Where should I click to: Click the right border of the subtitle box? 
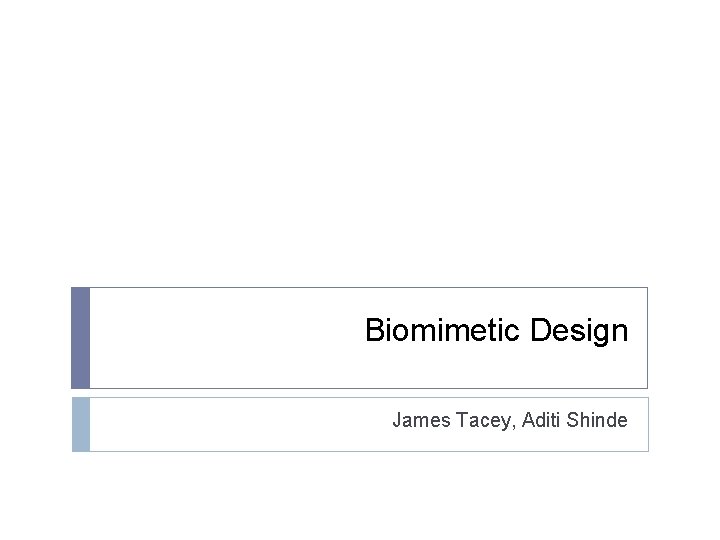click(x=647, y=424)
